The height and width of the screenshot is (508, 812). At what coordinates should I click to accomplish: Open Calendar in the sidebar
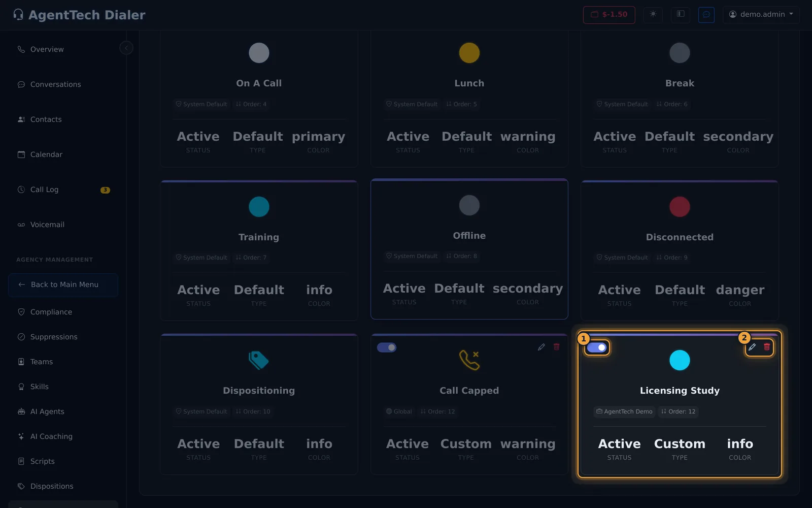pos(63,154)
